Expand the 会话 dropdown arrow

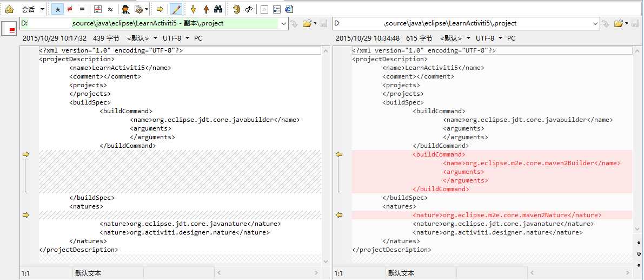coord(42,9)
